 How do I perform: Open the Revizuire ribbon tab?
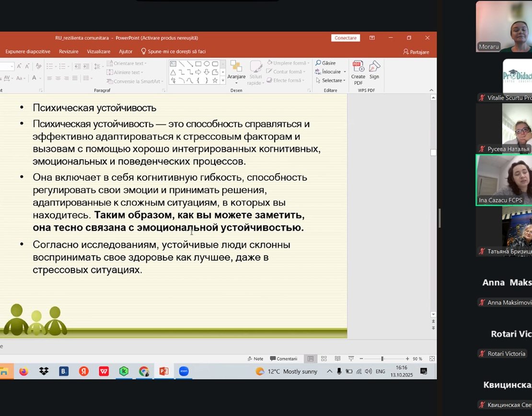coord(69,52)
